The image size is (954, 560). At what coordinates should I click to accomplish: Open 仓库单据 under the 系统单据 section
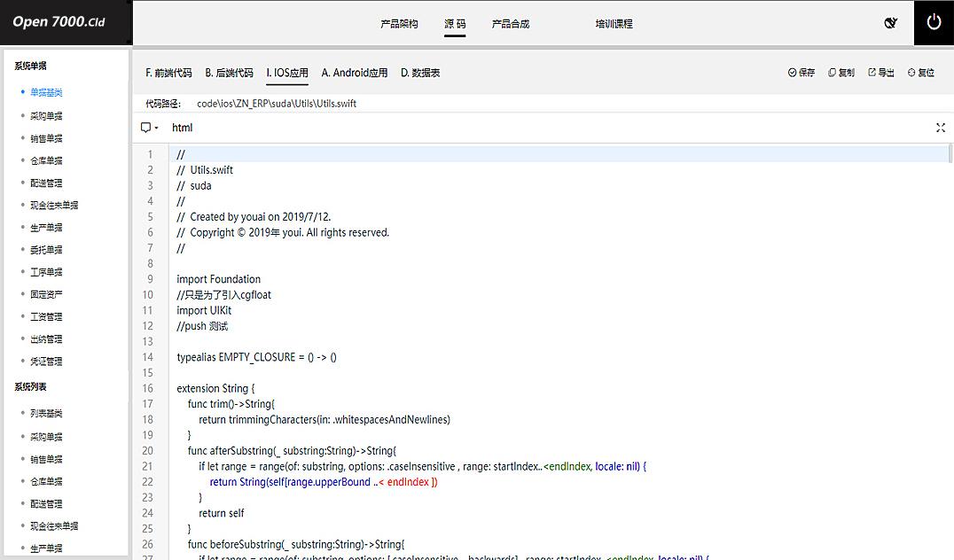pos(46,160)
